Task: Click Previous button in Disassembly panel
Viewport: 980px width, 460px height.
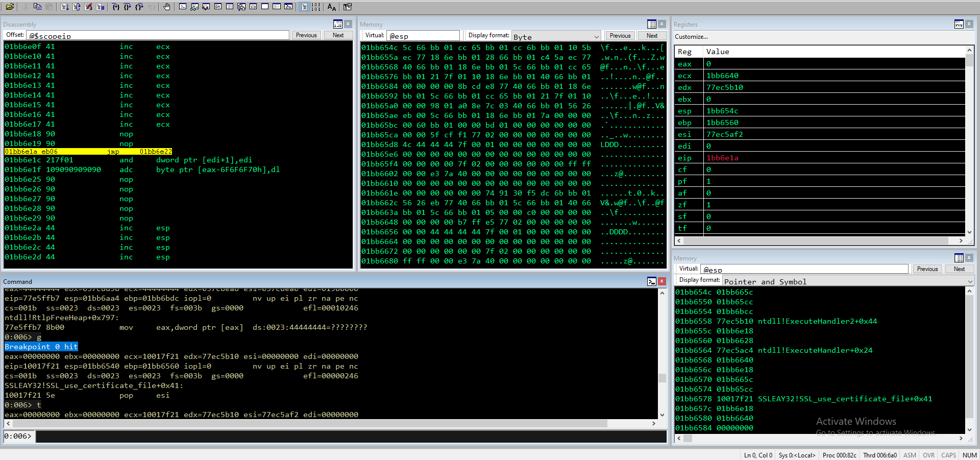Action: point(306,35)
